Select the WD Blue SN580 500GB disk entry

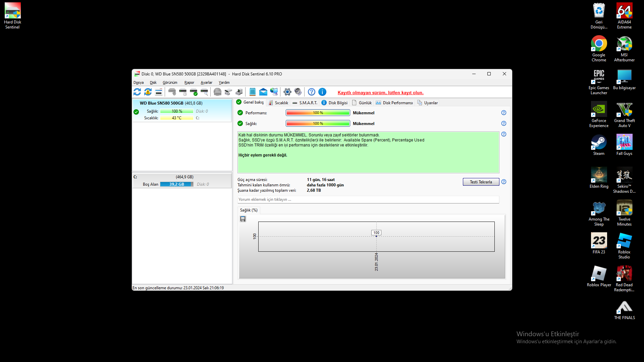(x=182, y=110)
